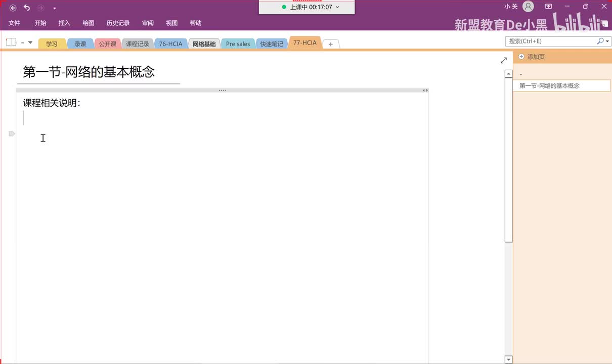
Task: Open the 帮助 ribbon tab
Action: pos(196,23)
